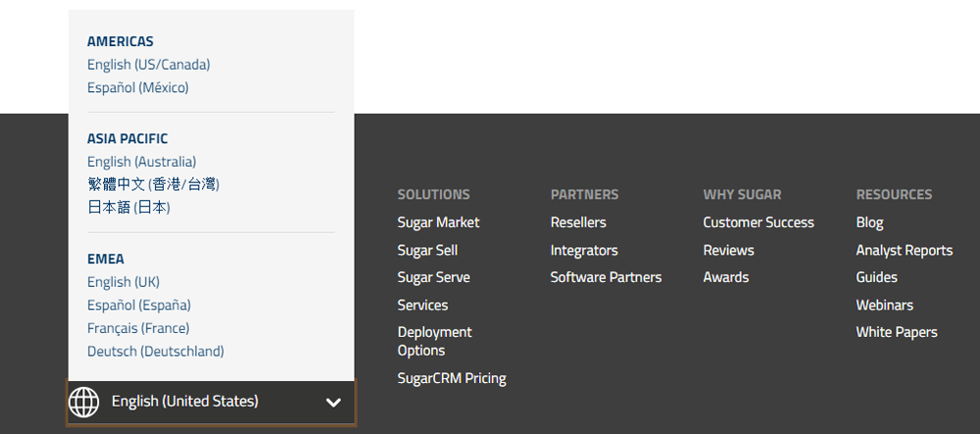Choose Français (France) language
980x434 pixels.
point(138,328)
